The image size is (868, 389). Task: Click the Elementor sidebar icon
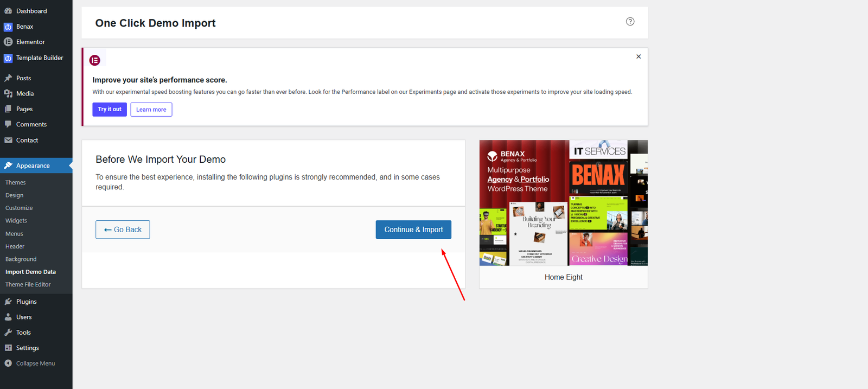pyautogui.click(x=8, y=42)
